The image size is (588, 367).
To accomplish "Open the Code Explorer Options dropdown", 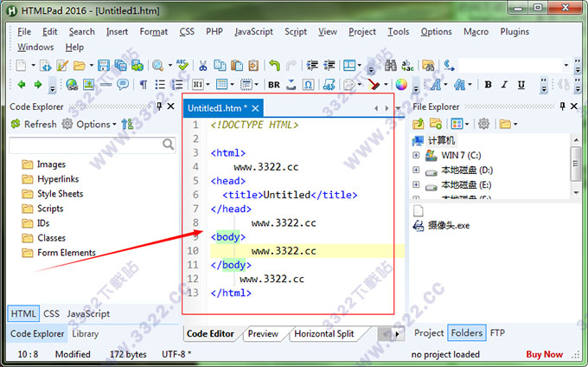I will pyautogui.click(x=114, y=125).
